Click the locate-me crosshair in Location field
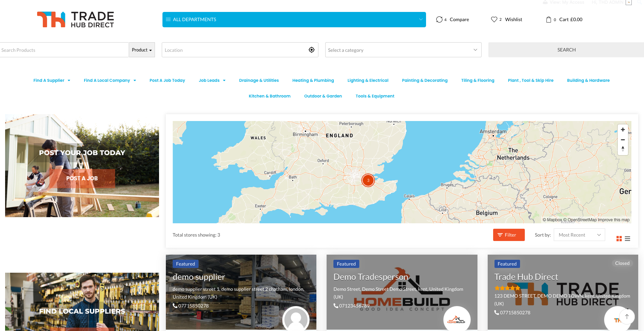This screenshot has height=331, width=644. pyautogui.click(x=311, y=50)
